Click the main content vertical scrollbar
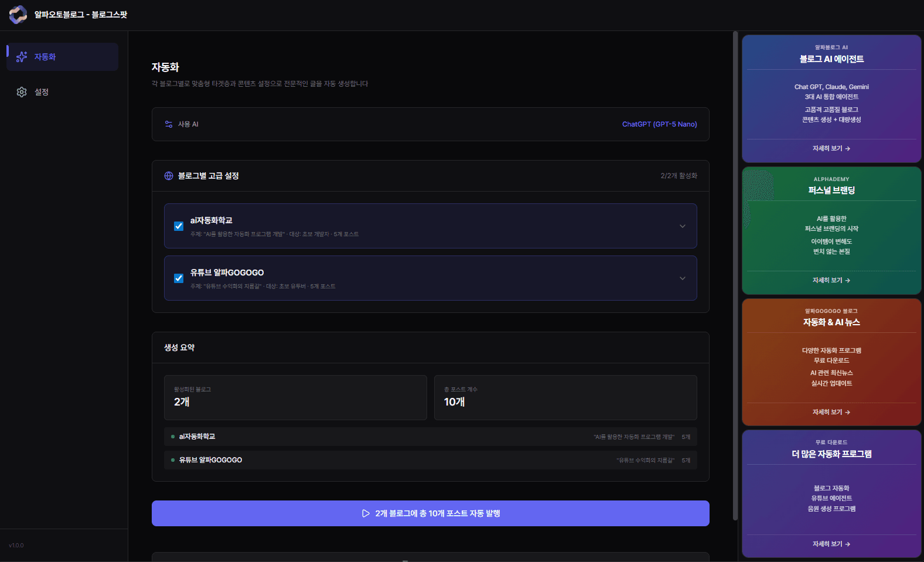Screen dimensions: 924x562 pyautogui.click(x=735, y=275)
